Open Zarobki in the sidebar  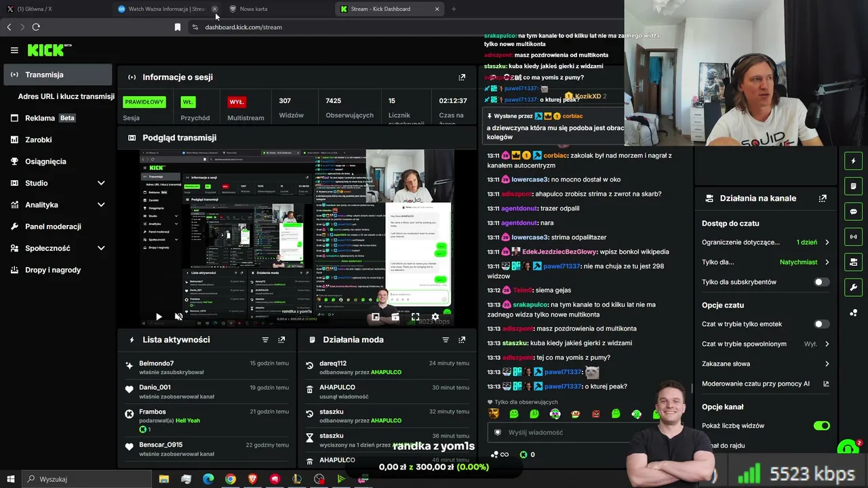pos(58,140)
